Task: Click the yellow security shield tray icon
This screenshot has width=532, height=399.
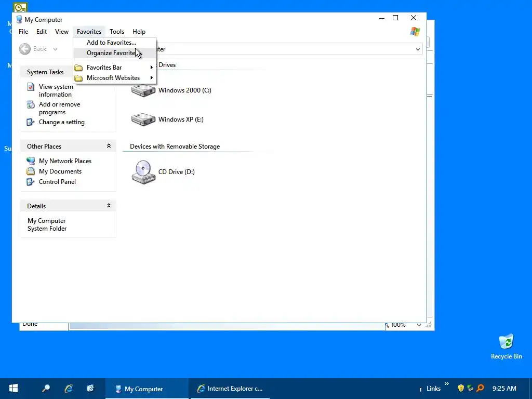Action: (461, 388)
